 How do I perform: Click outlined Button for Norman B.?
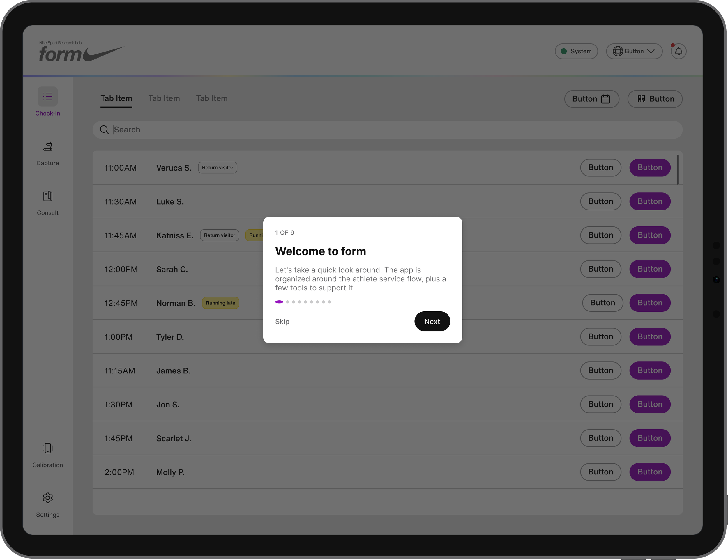click(x=602, y=303)
